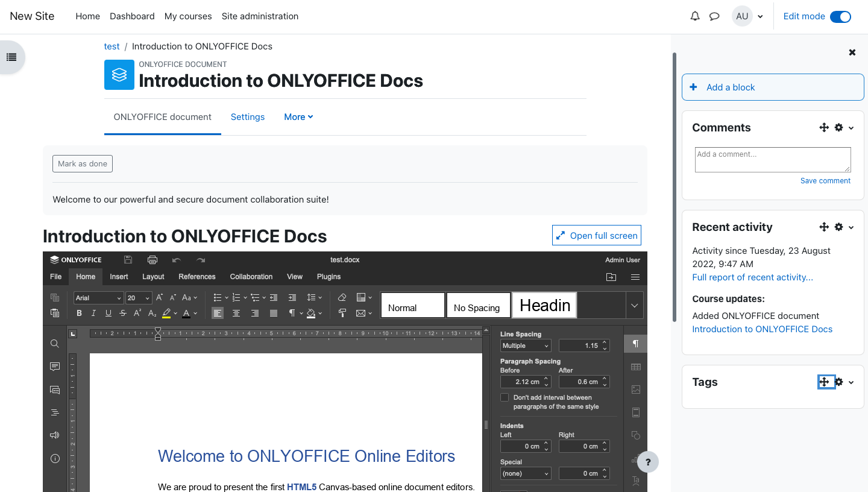Open table settings in right sidebar
Viewport: 868px width, 492px height.
[x=636, y=367]
